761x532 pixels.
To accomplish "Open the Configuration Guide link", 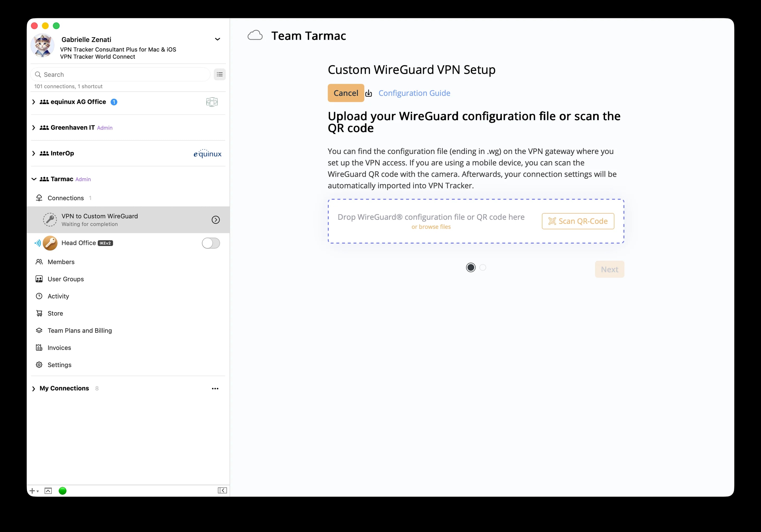I will (414, 93).
